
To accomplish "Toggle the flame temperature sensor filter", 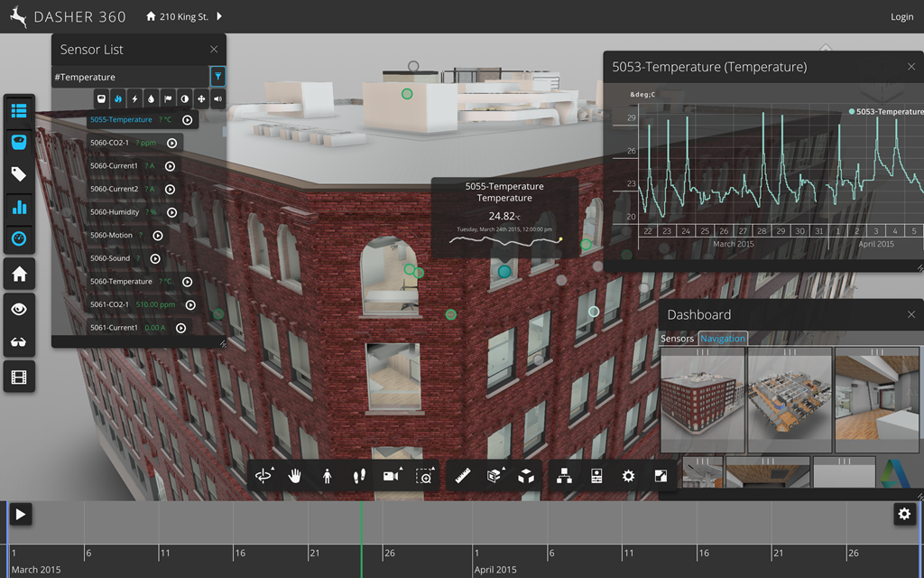I will (118, 98).
